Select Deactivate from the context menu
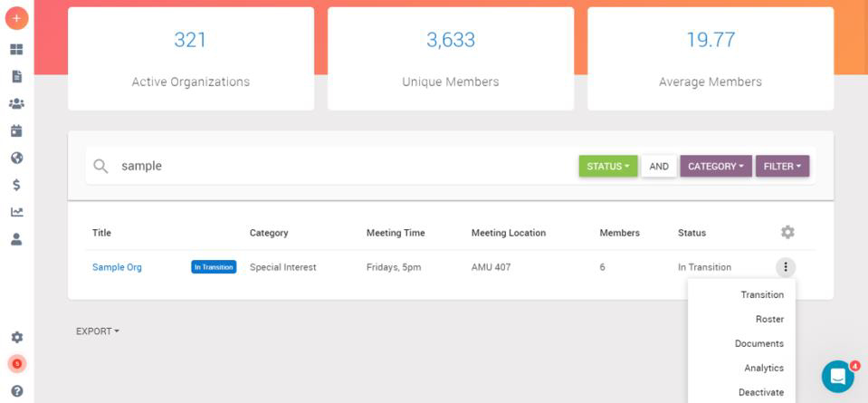Screen dimensions: 868x403 click(x=760, y=392)
